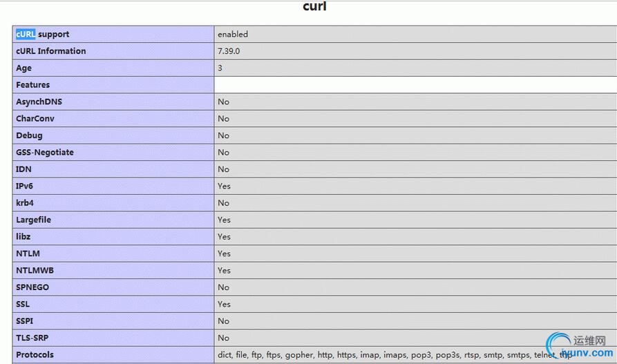Select the version number 7.39.0

click(x=228, y=51)
